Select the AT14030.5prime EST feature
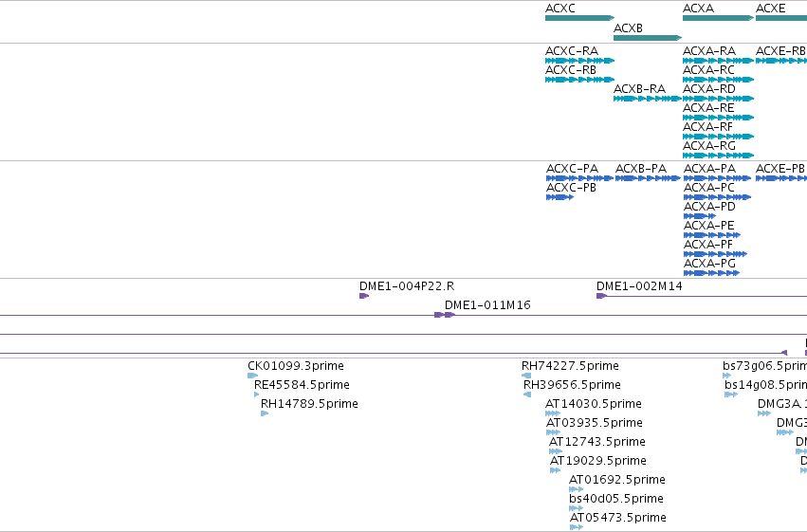807x532 pixels. coord(552,413)
